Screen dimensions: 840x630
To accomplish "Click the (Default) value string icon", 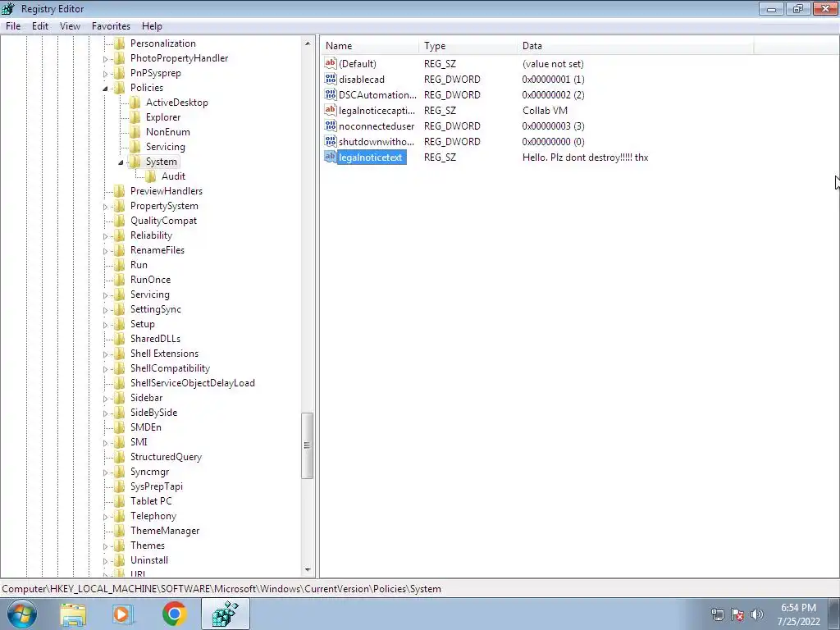I will (x=331, y=63).
